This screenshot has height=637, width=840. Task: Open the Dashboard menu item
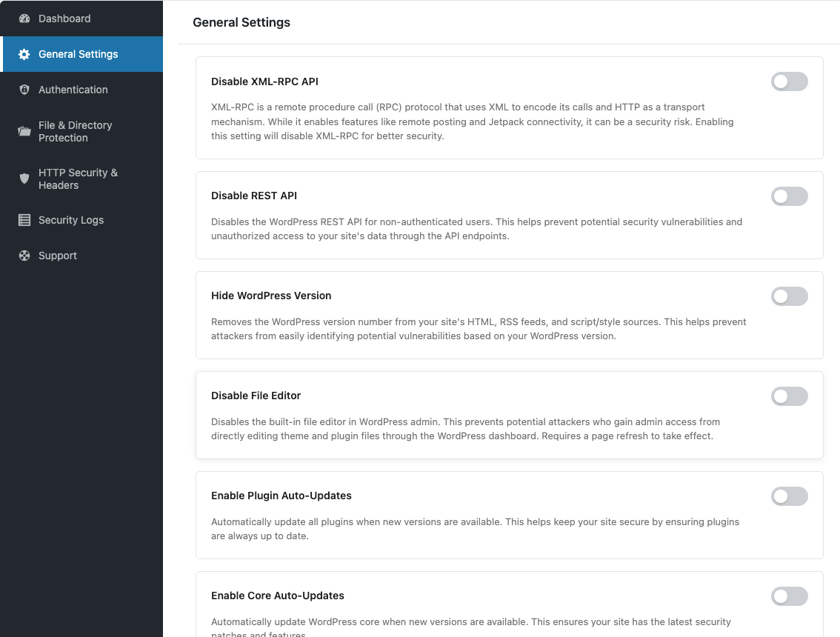(x=64, y=19)
